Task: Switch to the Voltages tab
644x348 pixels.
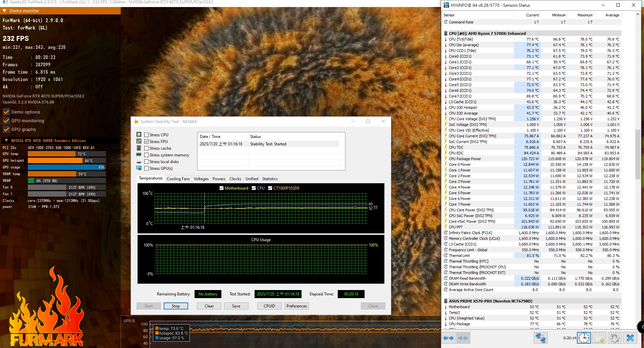Action: tap(201, 179)
